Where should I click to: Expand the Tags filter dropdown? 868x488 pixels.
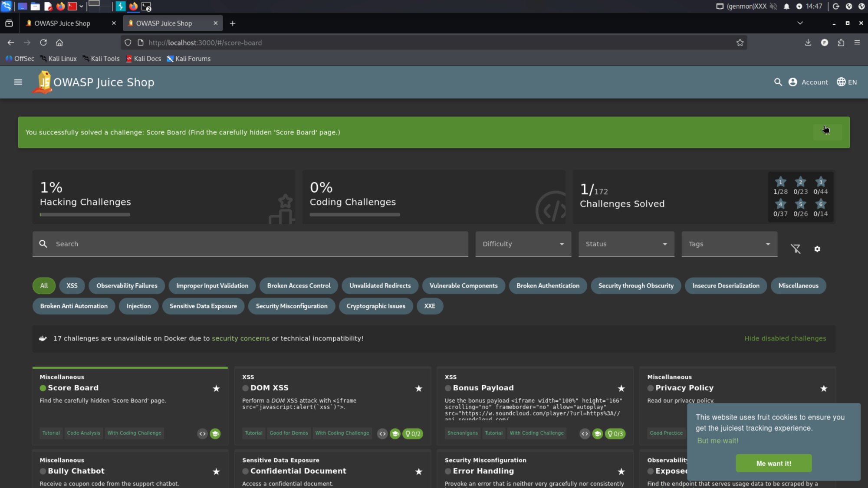click(729, 244)
